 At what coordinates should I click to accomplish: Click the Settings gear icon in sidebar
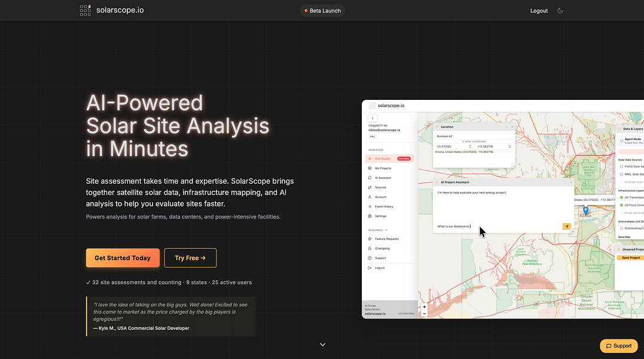[370, 216]
